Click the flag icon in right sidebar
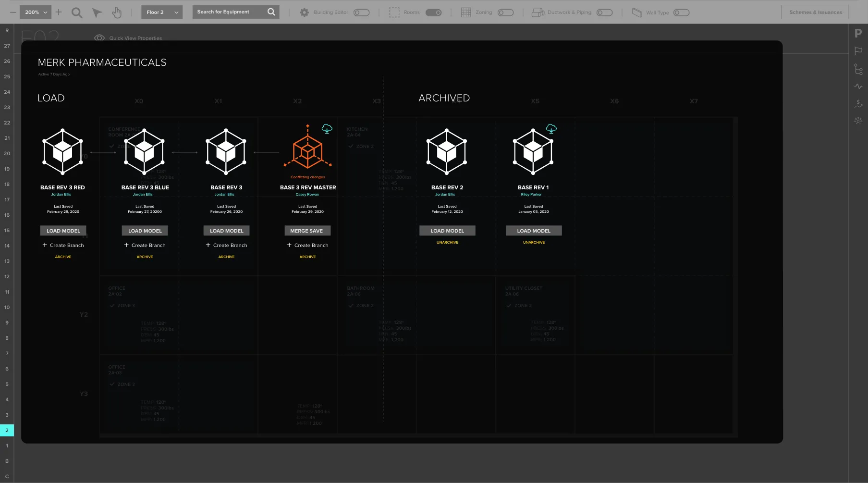868x483 pixels. point(858,51)
